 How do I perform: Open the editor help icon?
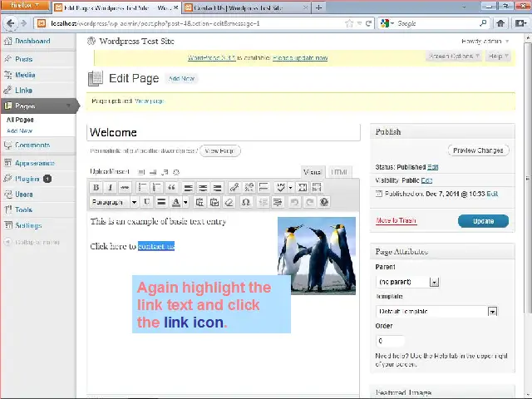coord(324,202)
